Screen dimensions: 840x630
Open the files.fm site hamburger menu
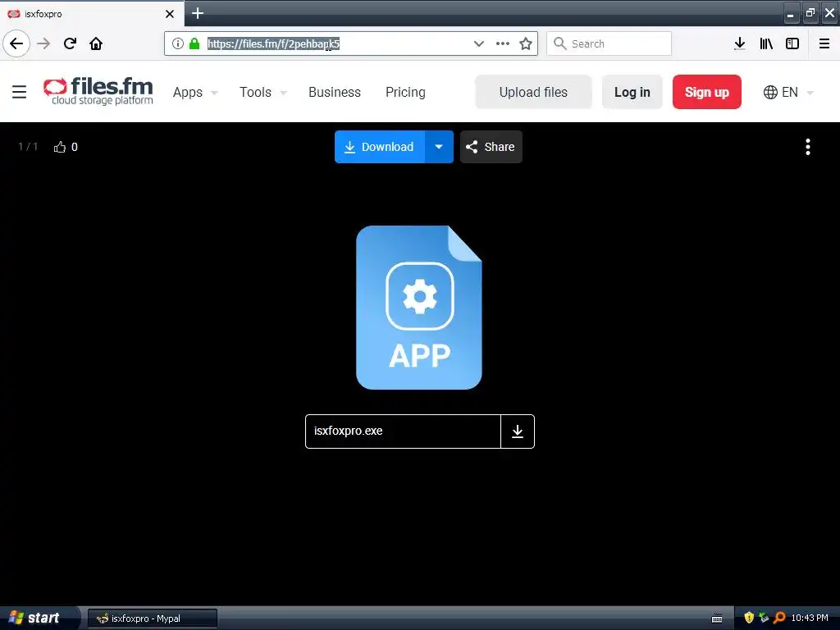pos(20,92)
